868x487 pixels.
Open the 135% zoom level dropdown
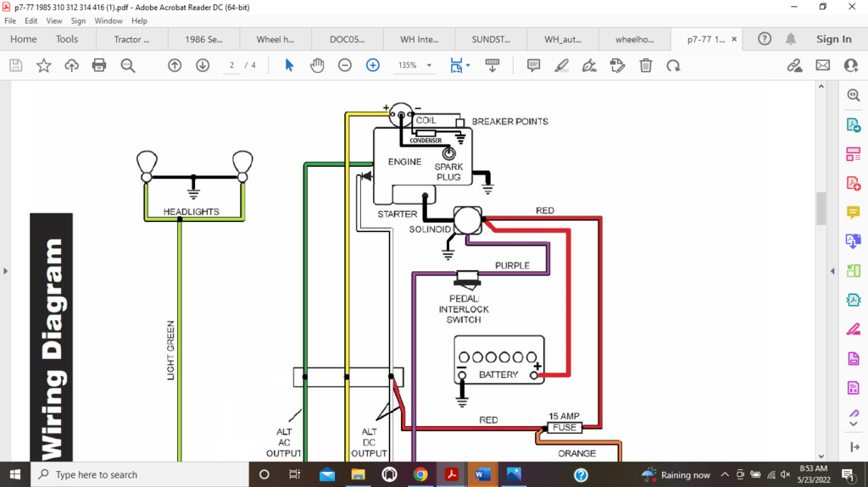coord(429,65)
